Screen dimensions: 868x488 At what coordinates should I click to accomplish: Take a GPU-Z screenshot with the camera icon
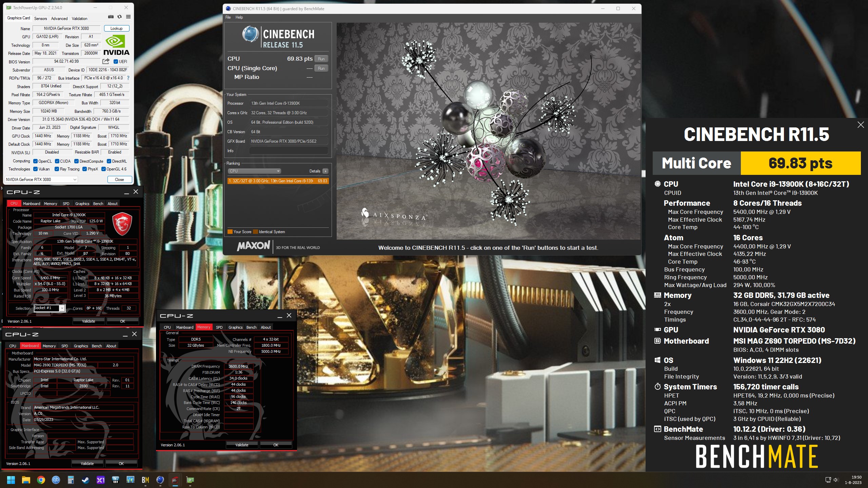(111, 17)
